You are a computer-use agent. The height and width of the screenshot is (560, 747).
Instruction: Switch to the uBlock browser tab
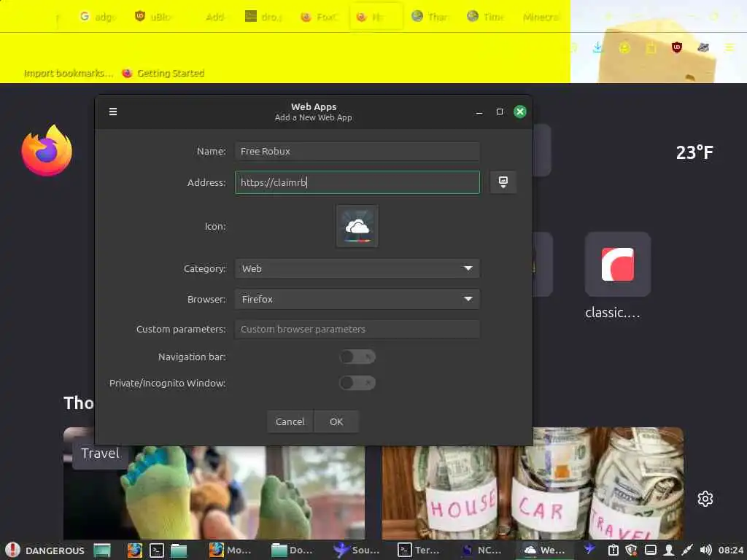pos(153,17)
